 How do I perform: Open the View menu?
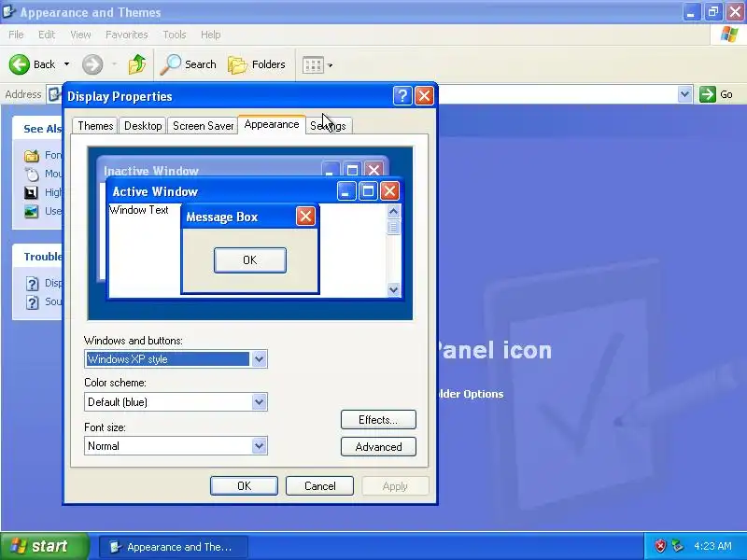tap(80, 35)
